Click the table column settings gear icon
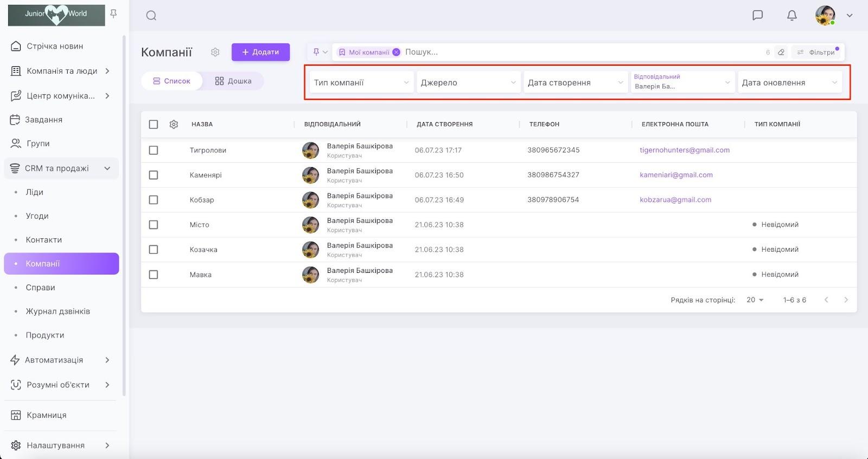Screen dimensions: 868x459 point(174,124)
